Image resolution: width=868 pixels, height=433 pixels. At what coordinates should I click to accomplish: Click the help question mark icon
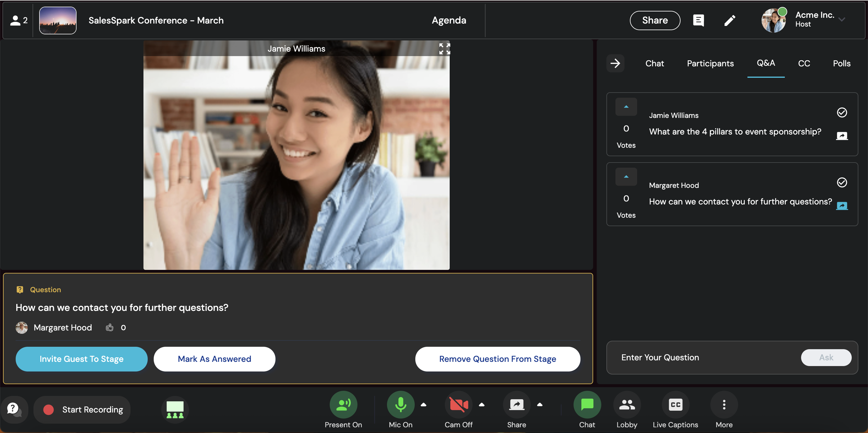14,409
